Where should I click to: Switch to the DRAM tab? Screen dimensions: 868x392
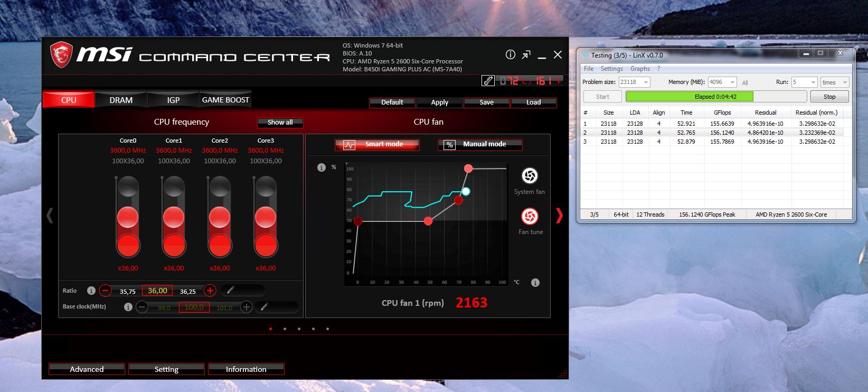(121, 100)
